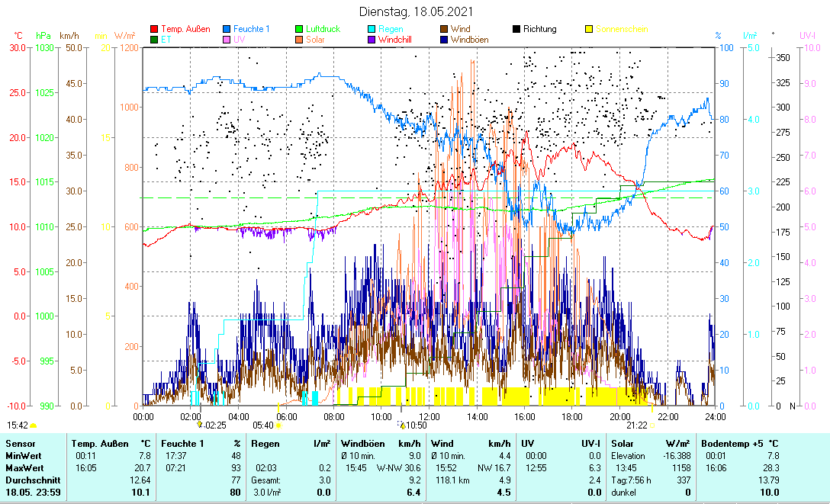
Task: Click the green Luftdruck legend square
Action: (x=300, y=29)
